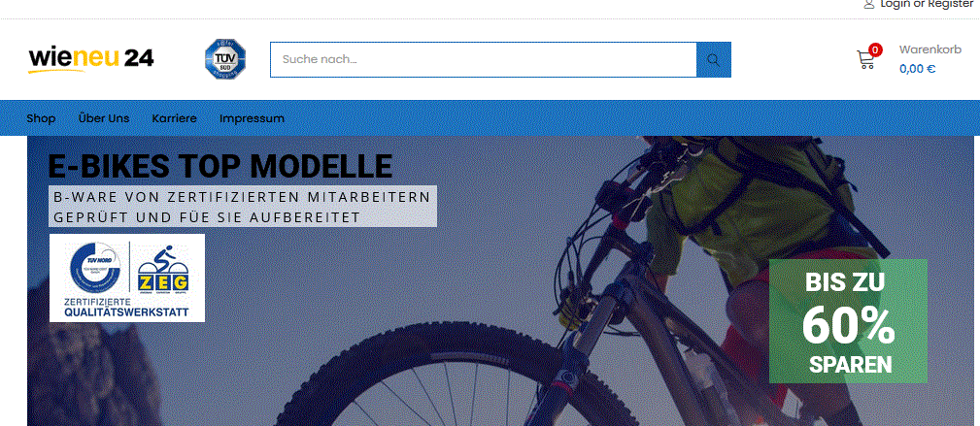Click the B-Ware subtitle text on banner

243,207
